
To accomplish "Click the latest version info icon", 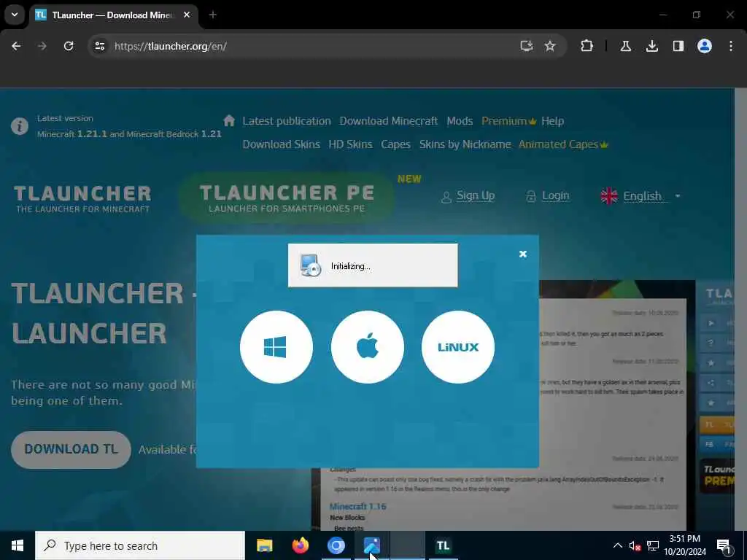I will coord(20,126).
